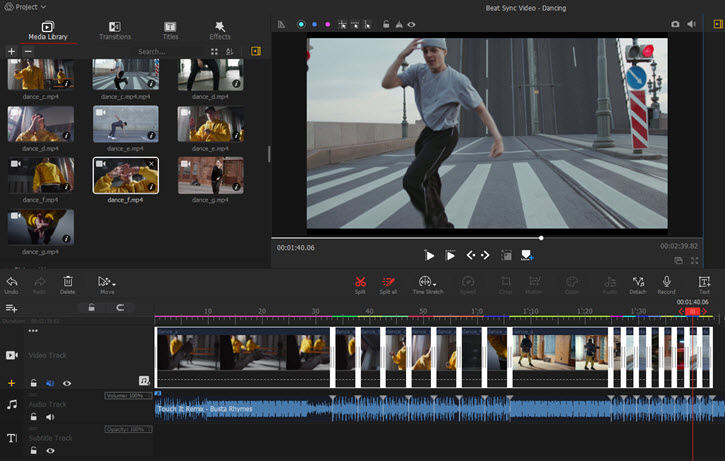Toggle Subtitle Track visibility eye
The width and height of the screenshot is (725, 461).
tap(50, 451)
